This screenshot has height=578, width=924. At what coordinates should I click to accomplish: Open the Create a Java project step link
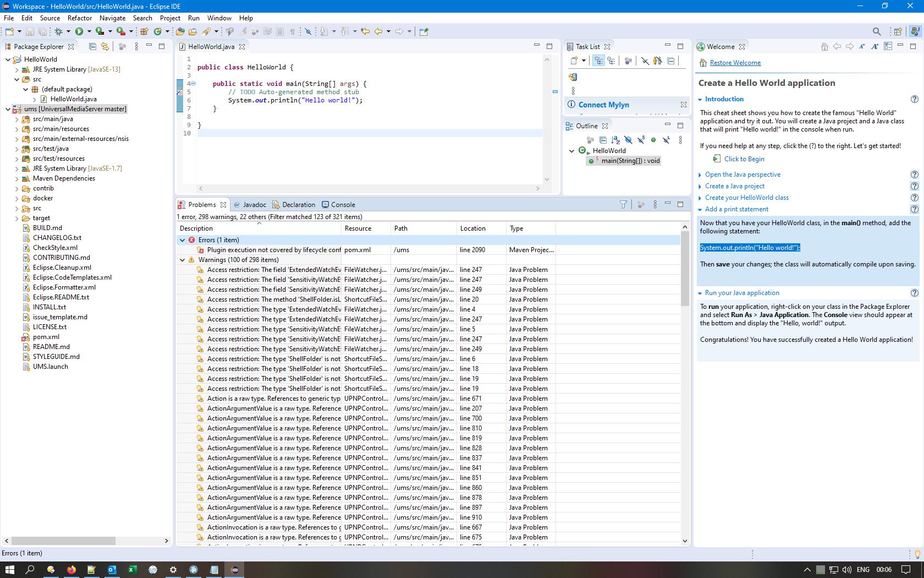[x=735, y=186]
